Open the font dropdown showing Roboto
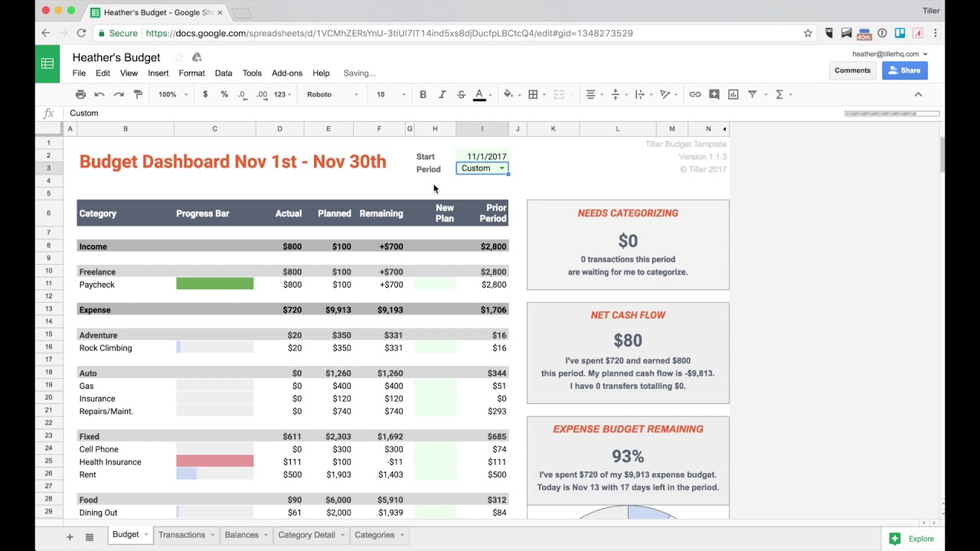980x551 pixels. click(329, 94)
